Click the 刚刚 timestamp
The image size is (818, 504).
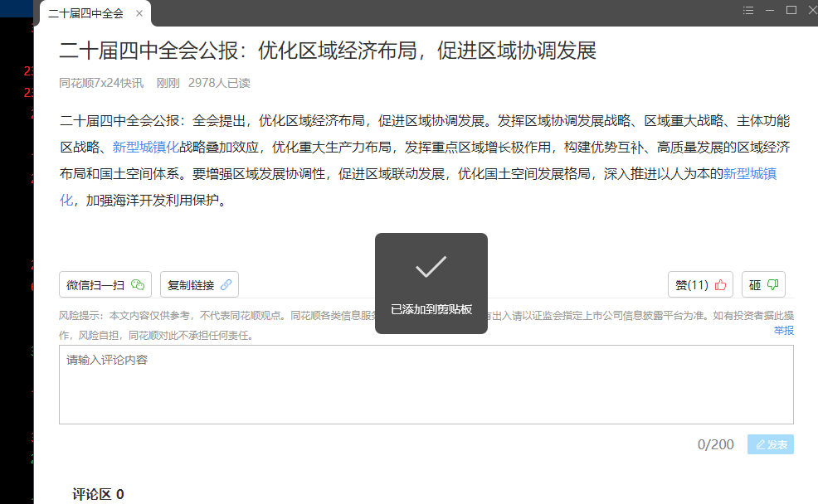[x=168, y=84]
